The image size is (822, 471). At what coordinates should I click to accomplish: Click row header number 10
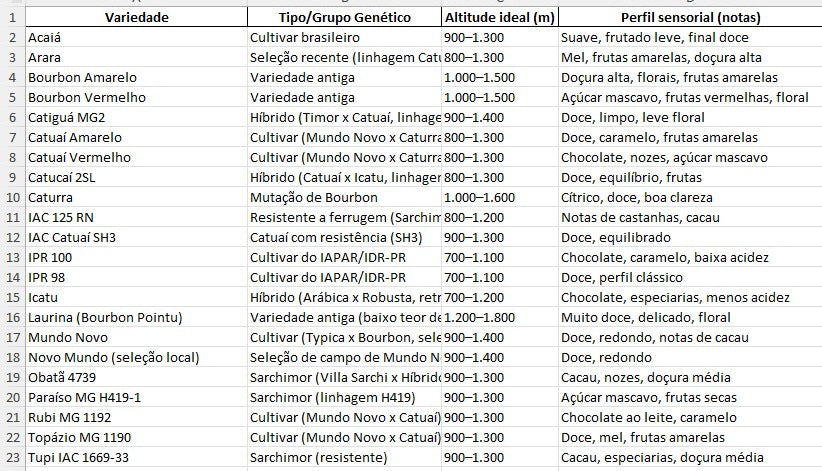12,197
